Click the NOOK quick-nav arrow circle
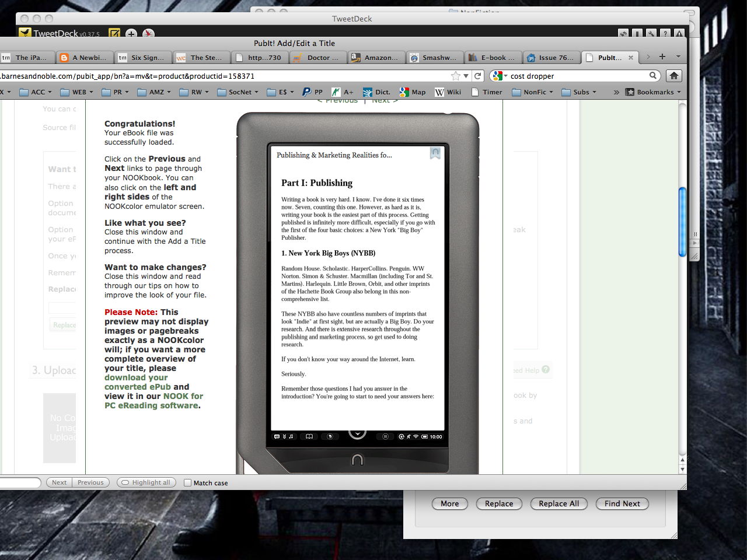Viewport: 747px width, 560px height. (x=357, y=433)
